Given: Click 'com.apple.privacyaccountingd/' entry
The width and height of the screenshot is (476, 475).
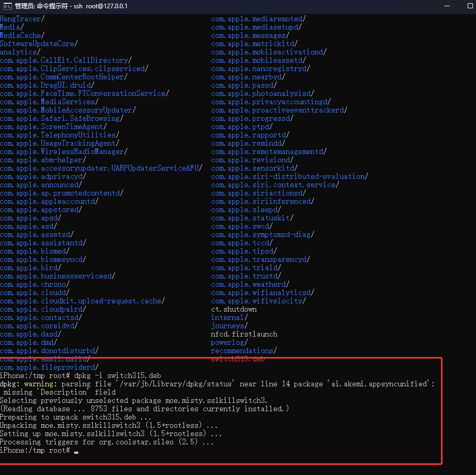Looking at the screenshot, I should point(271,102).
